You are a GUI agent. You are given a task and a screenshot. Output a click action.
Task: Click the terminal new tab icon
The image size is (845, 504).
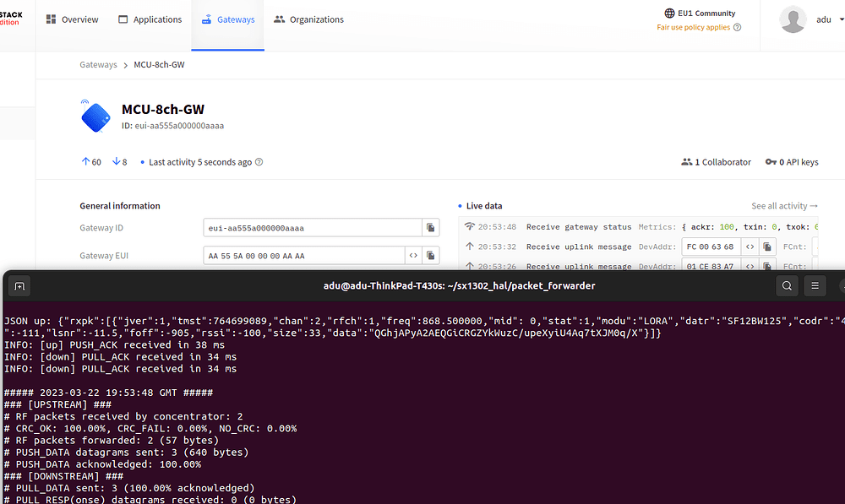click(x=19, y=286)
